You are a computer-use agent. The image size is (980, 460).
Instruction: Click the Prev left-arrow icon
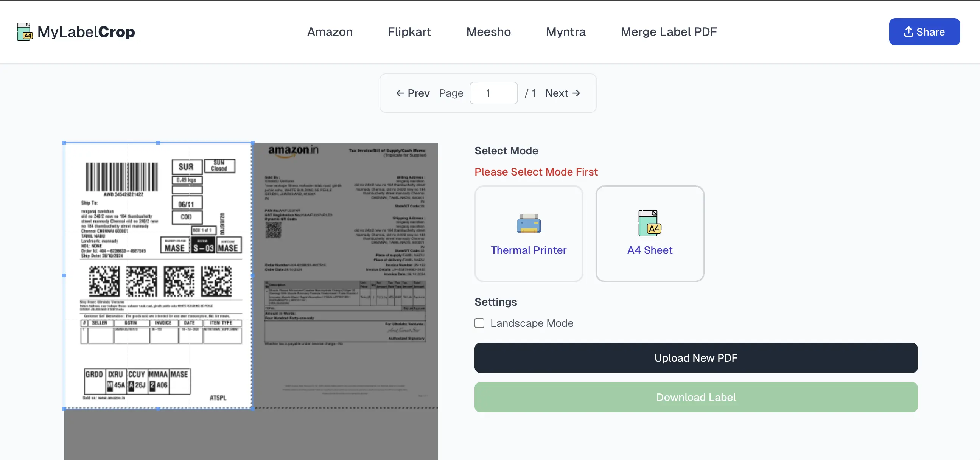coord(400,93)
